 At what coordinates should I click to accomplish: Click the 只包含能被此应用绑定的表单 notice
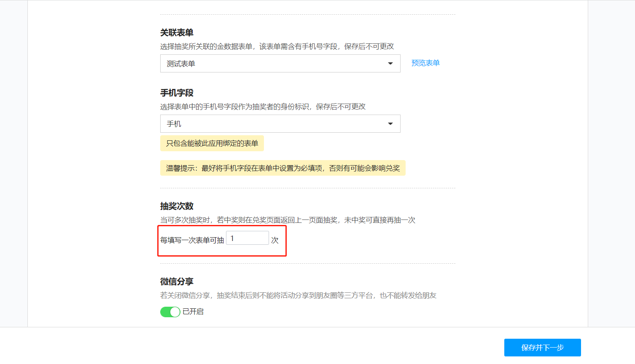[212, 143]
